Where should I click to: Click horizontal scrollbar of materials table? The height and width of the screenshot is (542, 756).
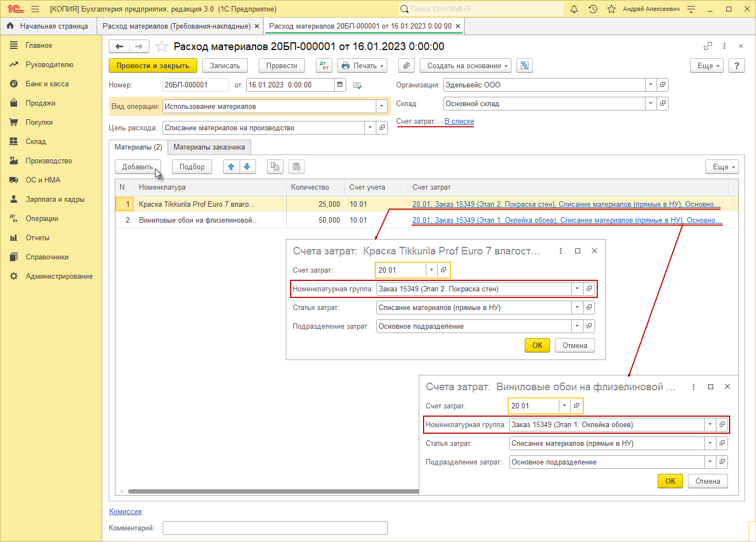coord(274,491)
